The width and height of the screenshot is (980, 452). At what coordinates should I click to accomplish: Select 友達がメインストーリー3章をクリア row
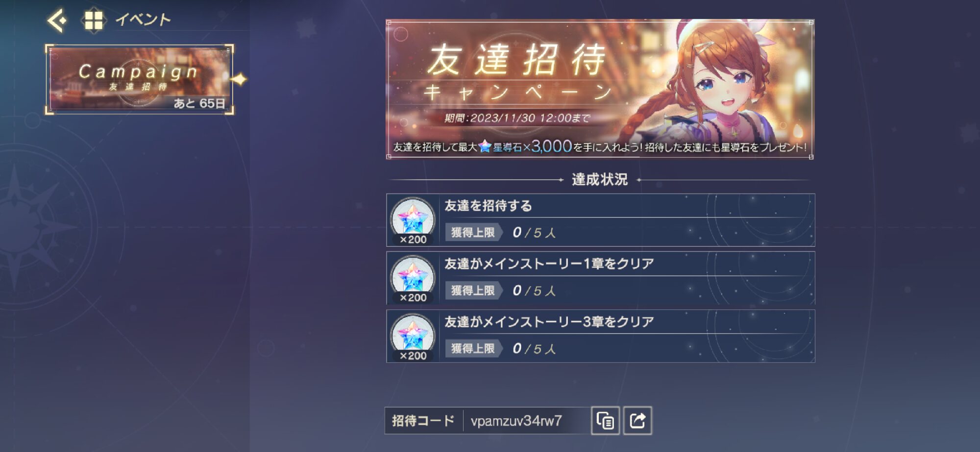tap(600, 336)
